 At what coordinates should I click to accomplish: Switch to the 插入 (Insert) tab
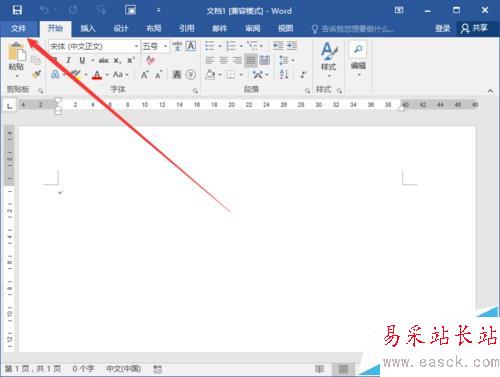(88, 28)
